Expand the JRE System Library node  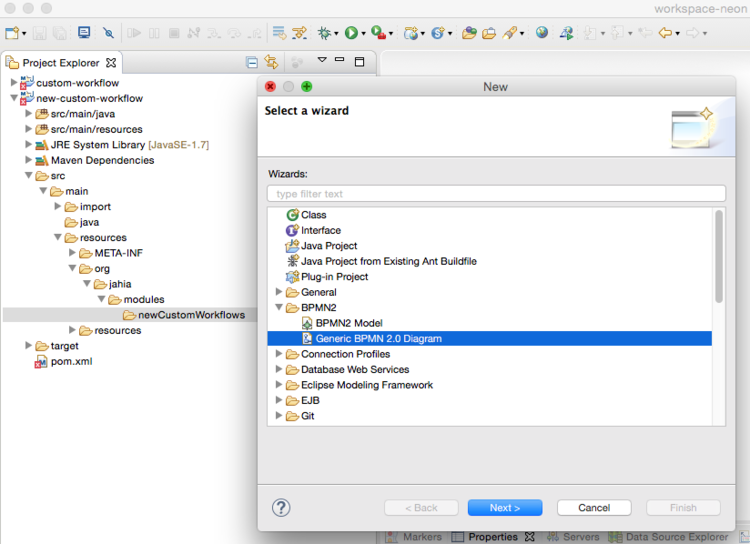(29, 144)
